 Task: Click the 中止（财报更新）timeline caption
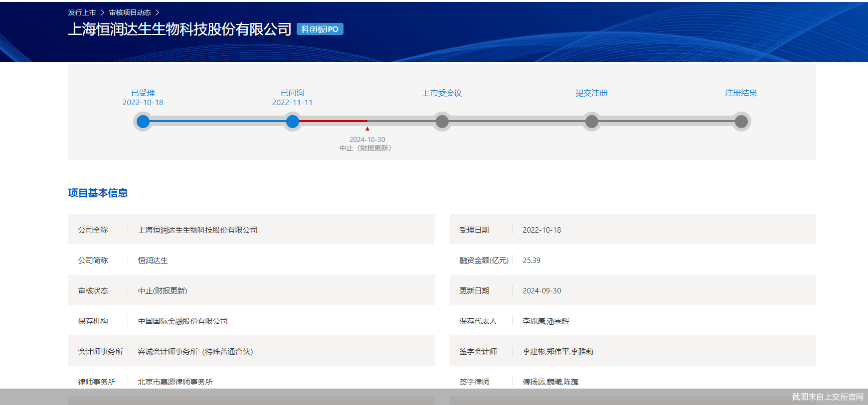click(365, 148)
